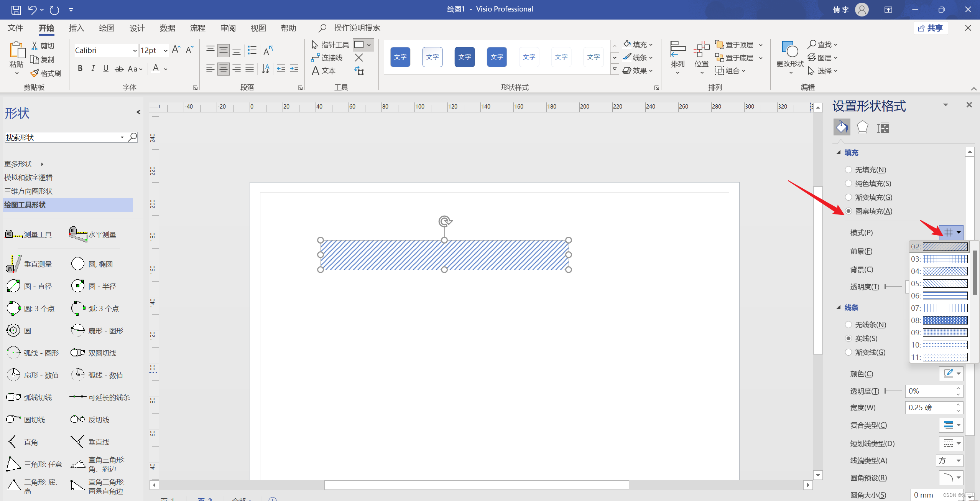Click the Format Painter (格式刷) icon
The image size is (980, 501).
pos(35,73)
